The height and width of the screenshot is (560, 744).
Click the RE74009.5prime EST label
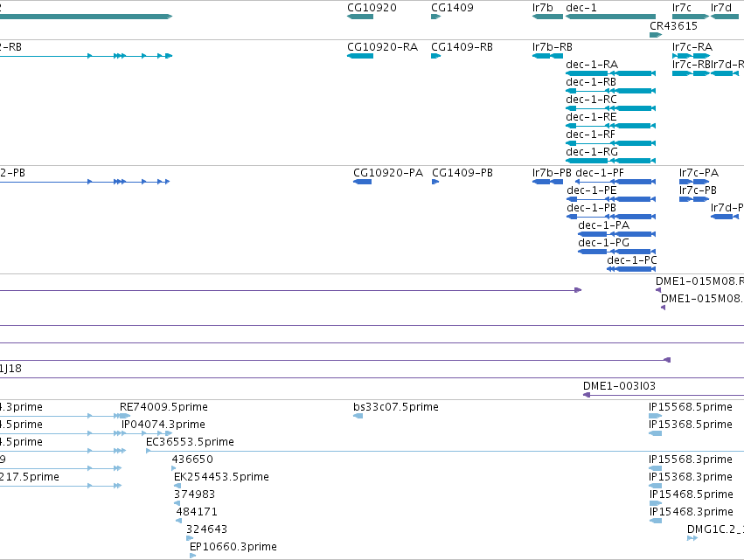[x=163, y=407]
